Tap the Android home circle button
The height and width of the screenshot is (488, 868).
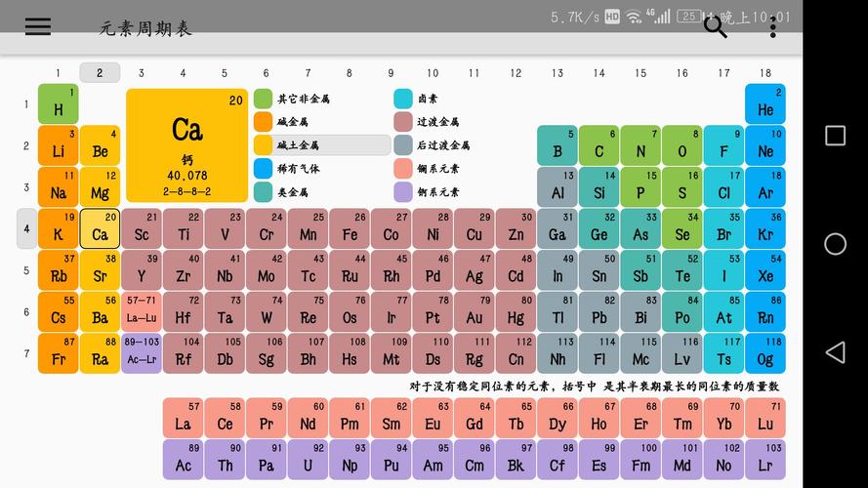coord(835,244)
